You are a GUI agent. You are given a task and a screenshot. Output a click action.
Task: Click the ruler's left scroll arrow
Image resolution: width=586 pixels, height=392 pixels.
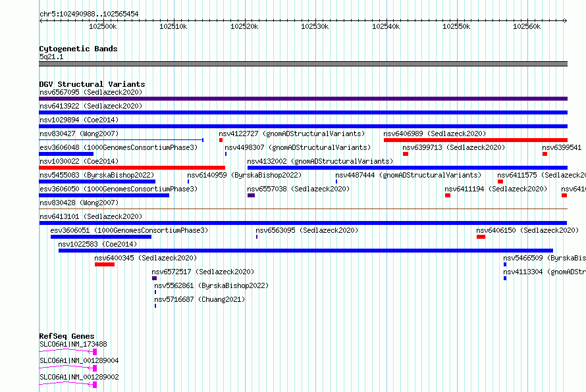click(x=41, y=20)
